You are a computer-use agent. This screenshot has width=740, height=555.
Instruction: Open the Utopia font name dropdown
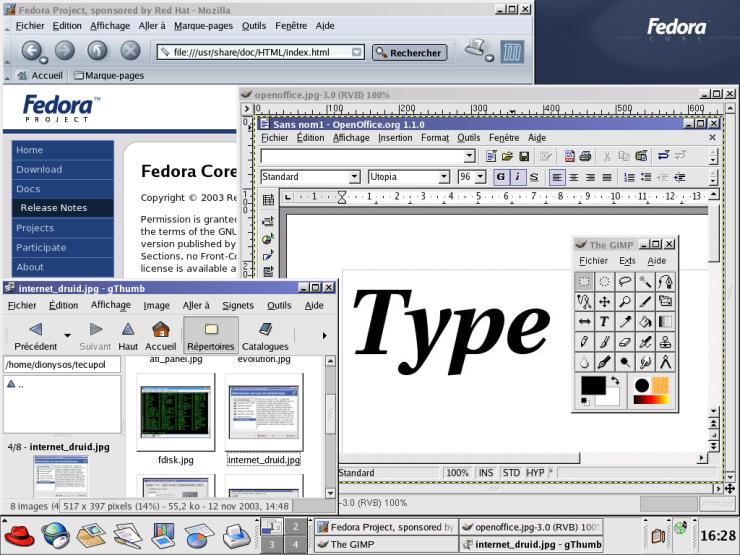444,177
